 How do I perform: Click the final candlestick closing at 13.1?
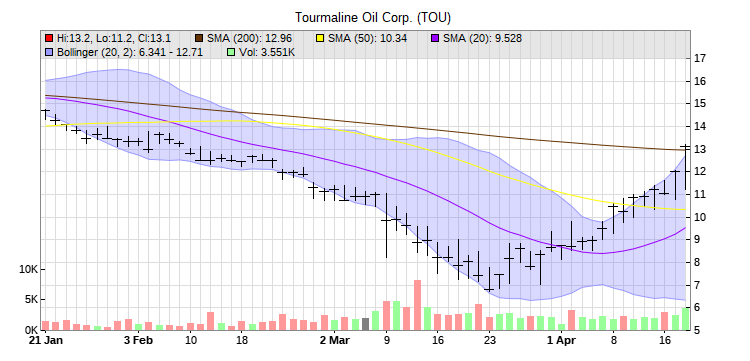click(685, 167)
